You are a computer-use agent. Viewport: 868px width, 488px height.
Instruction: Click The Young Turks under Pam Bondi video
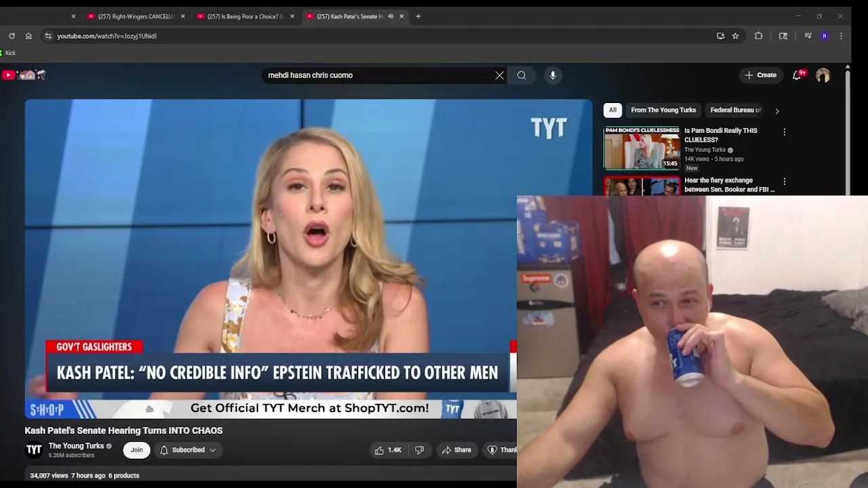(x=705, y=150)
